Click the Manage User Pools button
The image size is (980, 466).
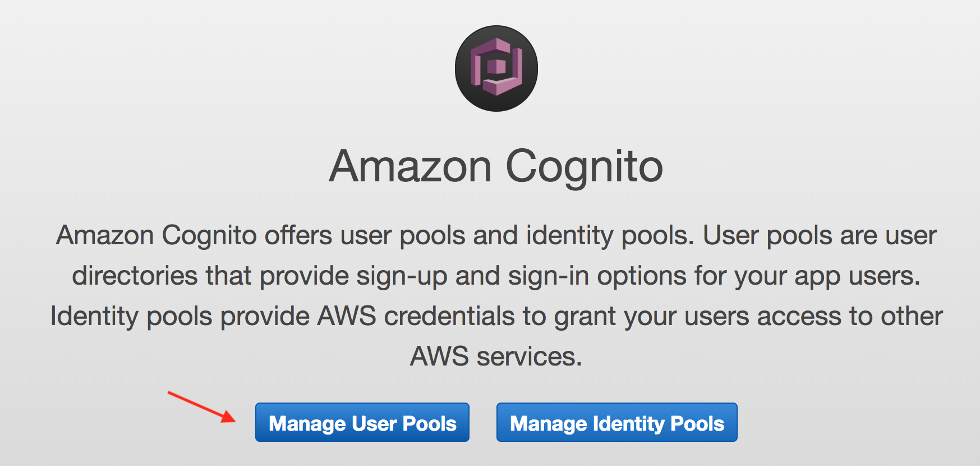362,422
